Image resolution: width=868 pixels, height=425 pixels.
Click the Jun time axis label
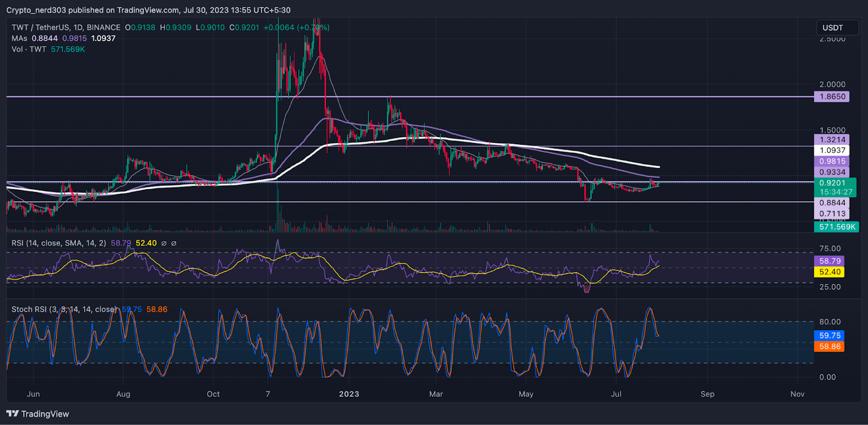[33, 394]
